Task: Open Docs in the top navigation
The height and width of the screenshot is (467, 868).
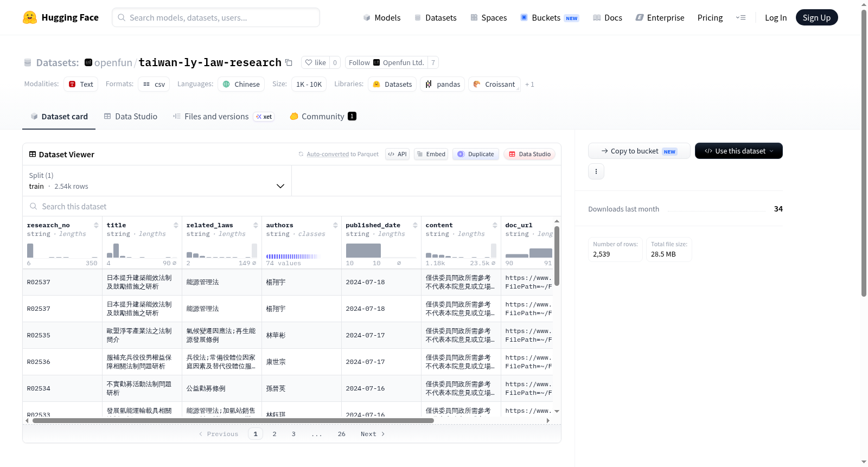Action: point(607,17)
